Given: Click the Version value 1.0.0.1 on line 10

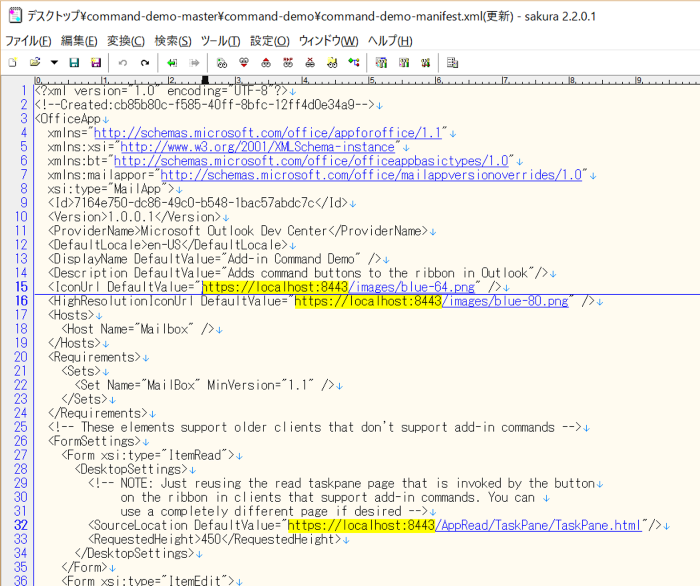Looking at the screenshot, I should point(131,217).
